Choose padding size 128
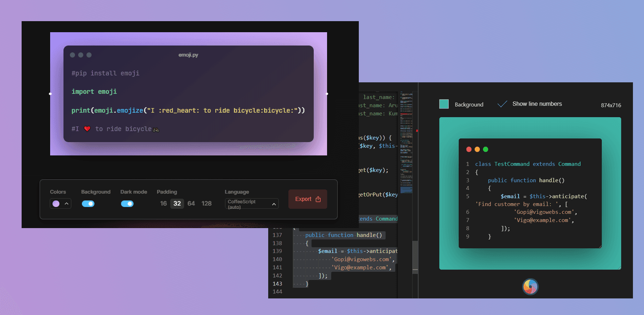This screenshot has width=644, height=315. [x=207, y=204]
